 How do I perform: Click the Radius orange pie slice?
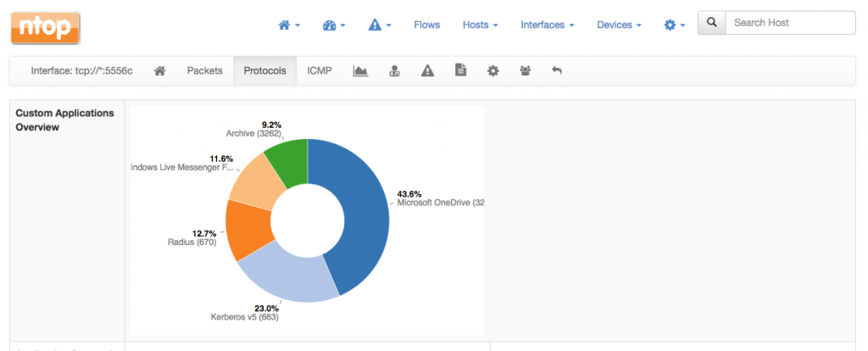[x=248, y=230]
